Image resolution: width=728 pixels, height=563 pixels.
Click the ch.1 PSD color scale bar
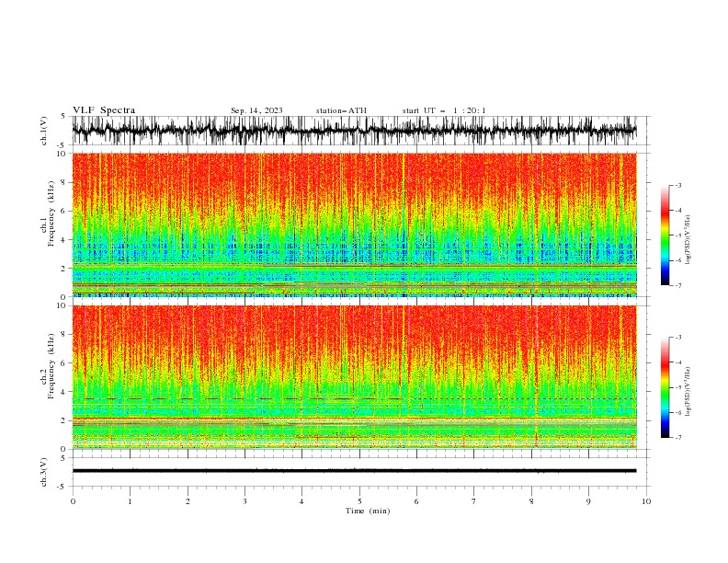point(665,236)
